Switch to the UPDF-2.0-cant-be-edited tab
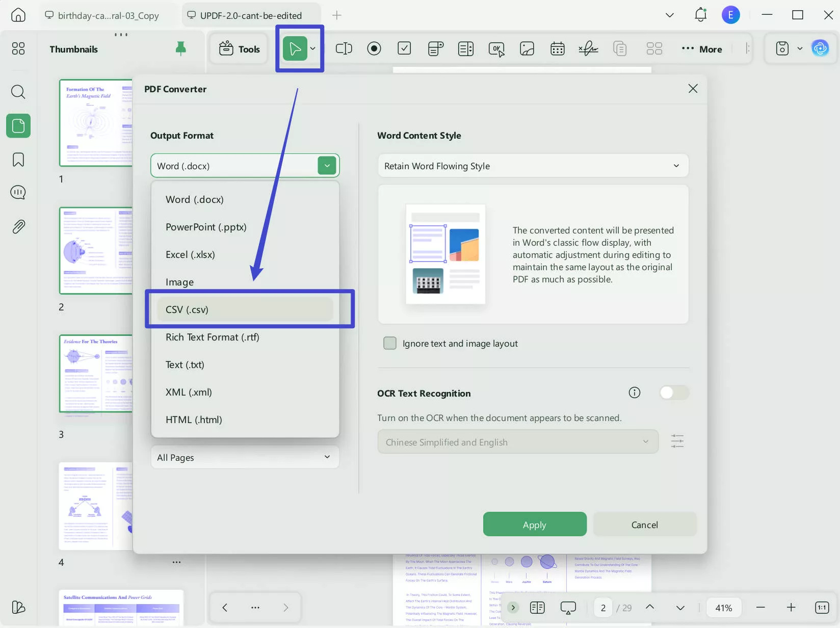 (249, 15)
